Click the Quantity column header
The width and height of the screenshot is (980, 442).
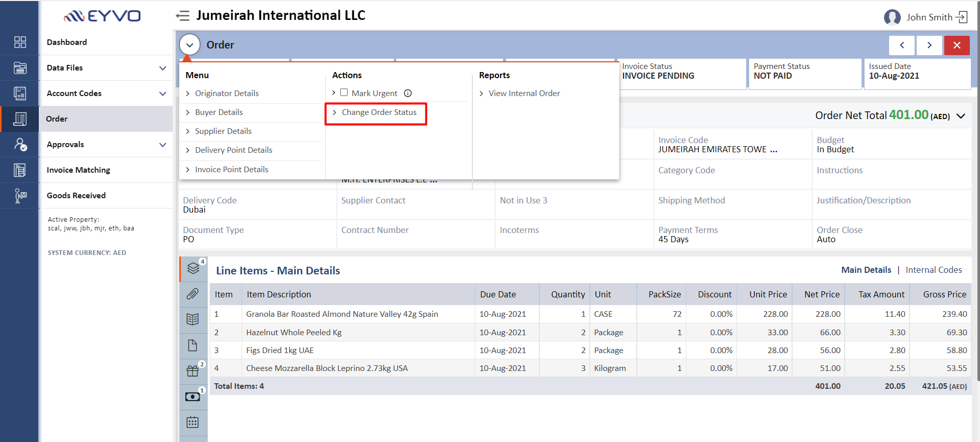[x=568, y=294]
